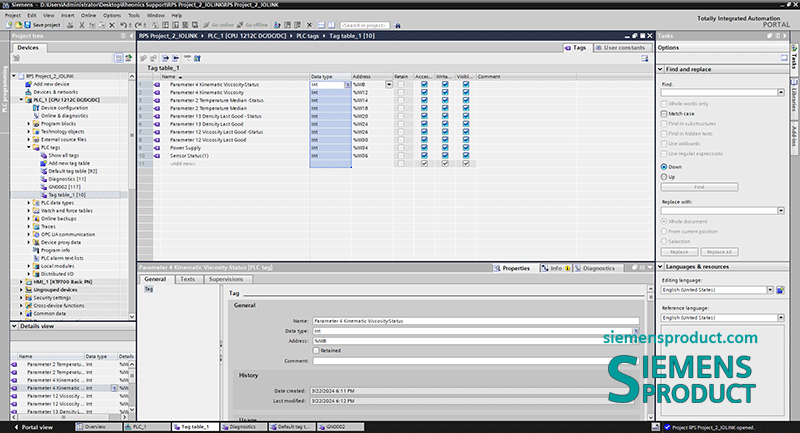The width and height of the screenshot is (800, 433).
Task: Save the project via Save project button
Action: point(43,24)
